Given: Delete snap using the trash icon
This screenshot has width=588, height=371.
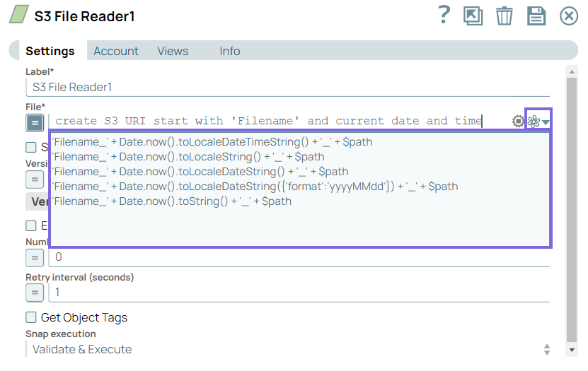Looking at the screenshot, I should pyautogui.click(x=504, y=16).
